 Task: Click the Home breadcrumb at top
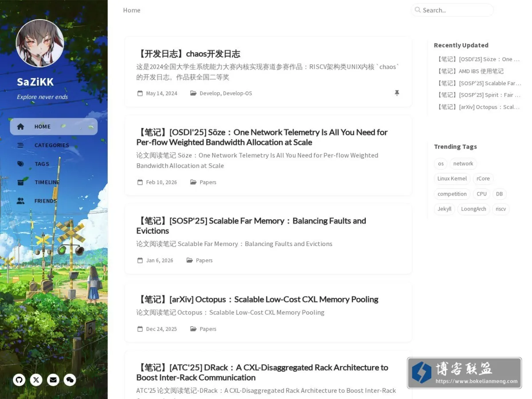[132, 10]
